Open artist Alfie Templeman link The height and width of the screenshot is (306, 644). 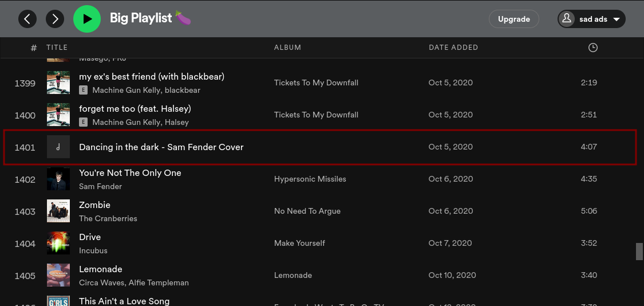159,283
